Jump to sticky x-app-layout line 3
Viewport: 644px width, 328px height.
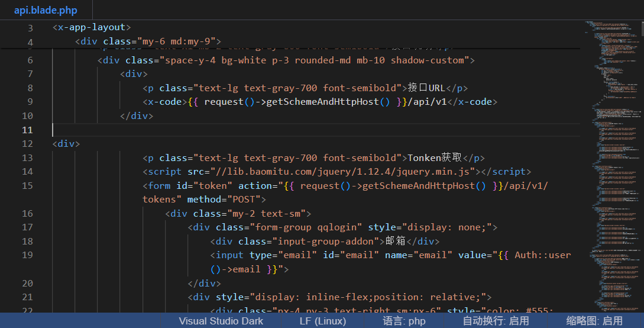[x=92, y=27]
